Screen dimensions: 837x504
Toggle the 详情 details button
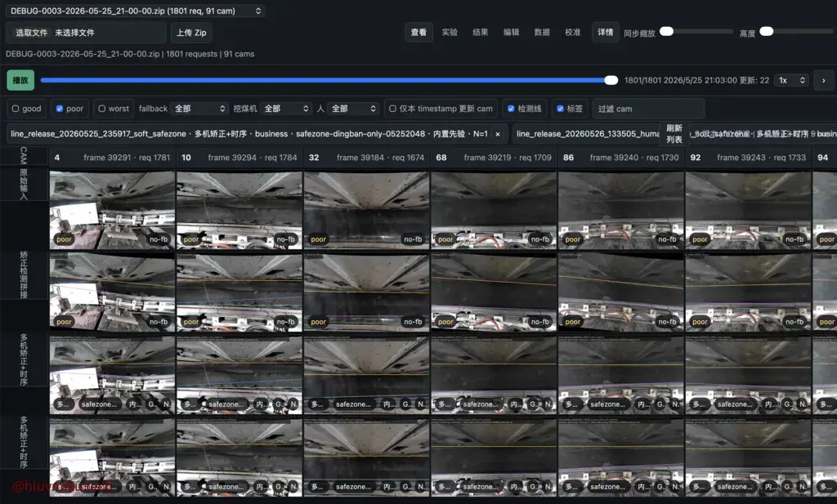click(x=606, y=32)
